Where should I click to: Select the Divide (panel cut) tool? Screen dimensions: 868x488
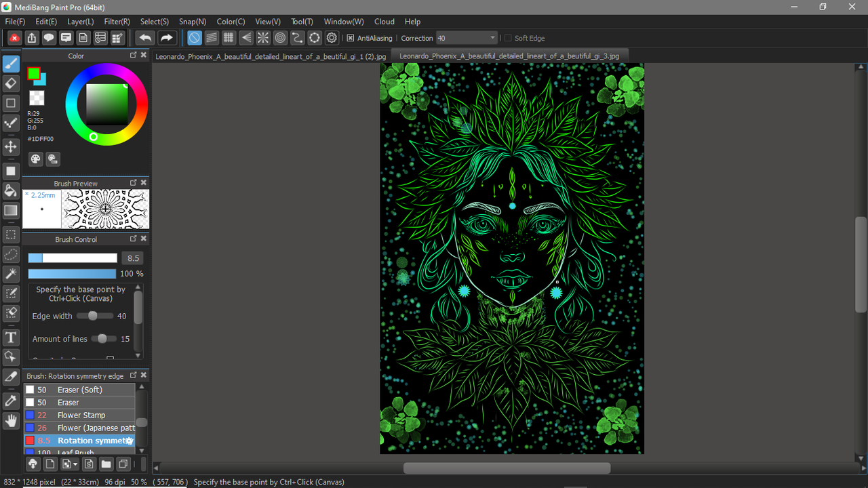click(x=11, y=376)
